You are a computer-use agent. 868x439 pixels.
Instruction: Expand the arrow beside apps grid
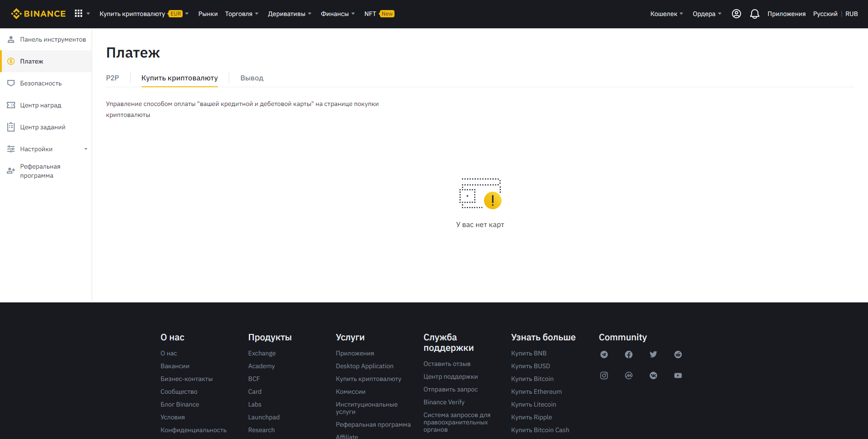coord(88,14)
